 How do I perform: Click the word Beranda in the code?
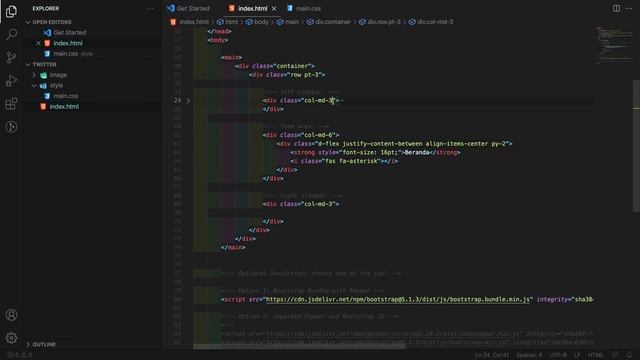pyautogui.click(x=417, y=153)
